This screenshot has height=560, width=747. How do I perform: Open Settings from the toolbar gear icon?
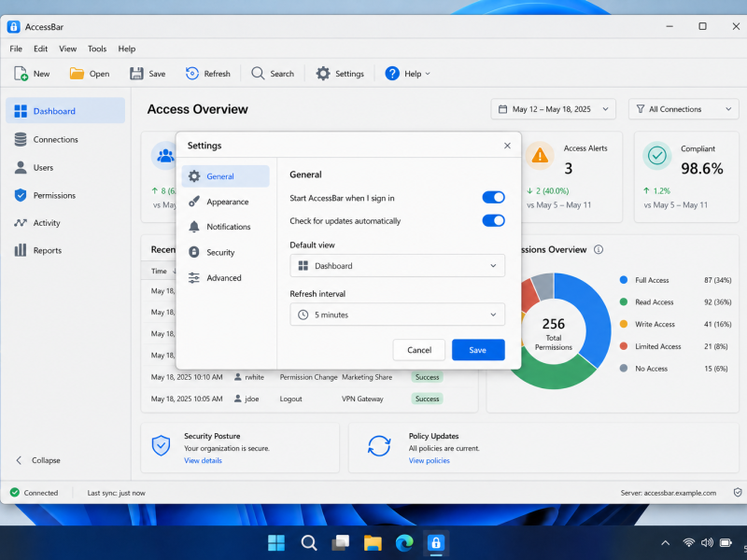click(323, 74)
